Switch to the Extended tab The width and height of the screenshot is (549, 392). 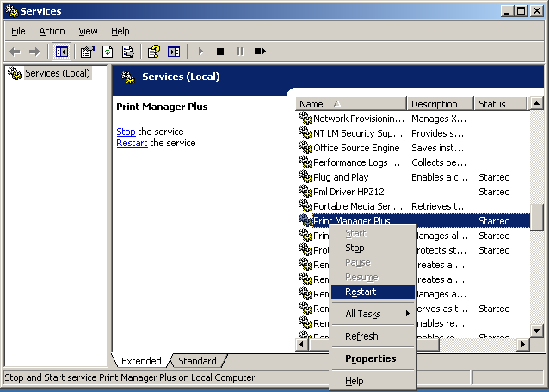pyautogui.click(x=141, y=361)
